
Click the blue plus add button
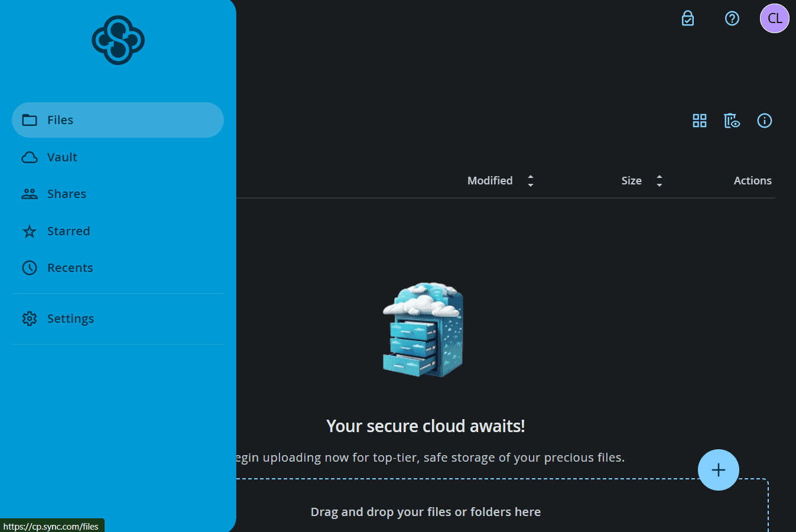[x=718, y=470]
